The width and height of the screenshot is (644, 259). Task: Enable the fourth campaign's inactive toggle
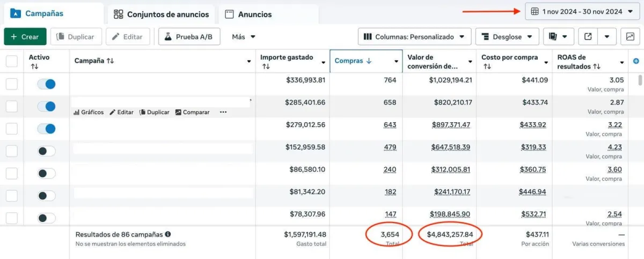(x=47, y=151)
